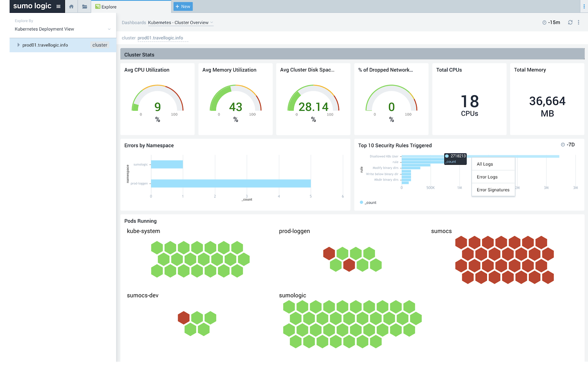Image resolution: width=588 pixels, height=373 pixels.
Task: Click the Dashboards breadcrumb label
Action: pos(134,22)
